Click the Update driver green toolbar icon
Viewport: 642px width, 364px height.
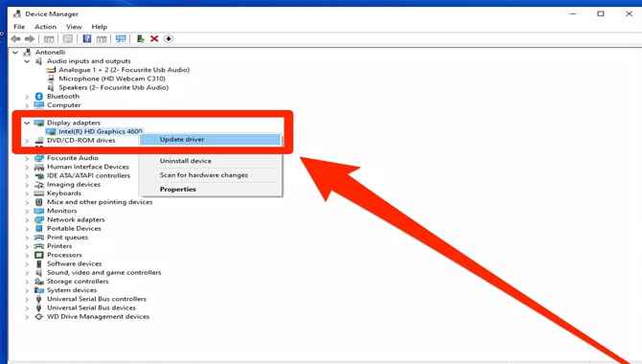tap(141, 38)
